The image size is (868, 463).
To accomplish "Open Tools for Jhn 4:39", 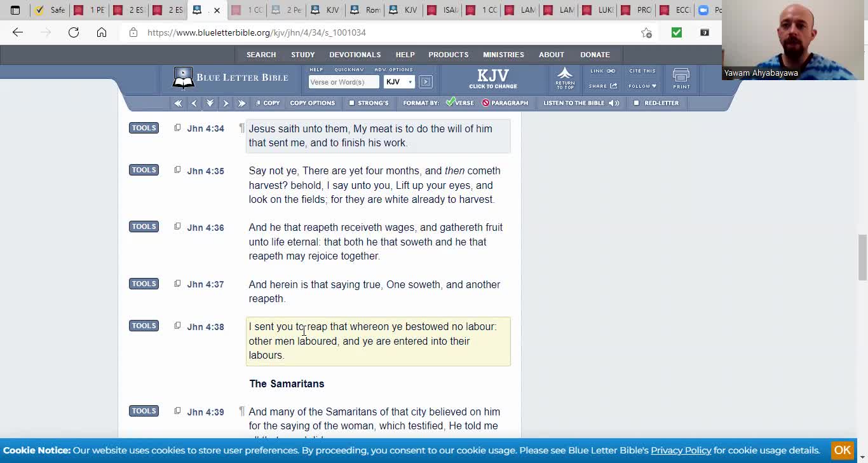I will pyautogui.click(x=144, y=411).
